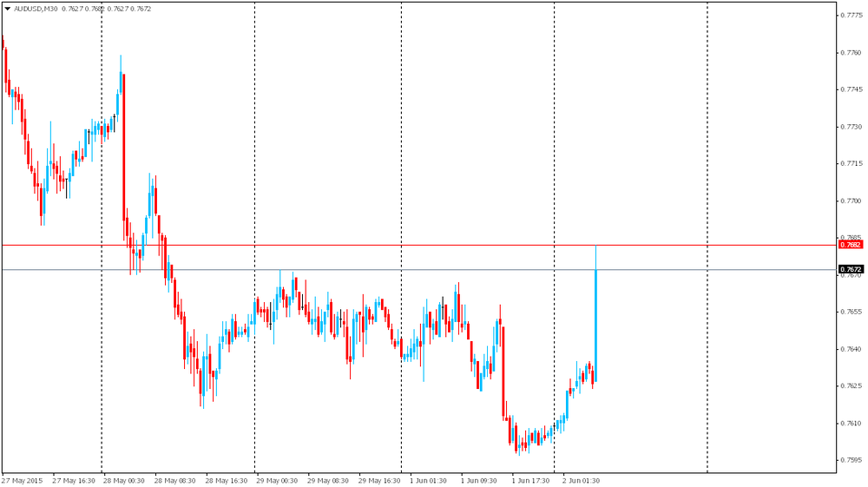The height and width of the screenshot is (487, 868).
Task: Click the 0.7625 price scale label
Action: point(852,385)
